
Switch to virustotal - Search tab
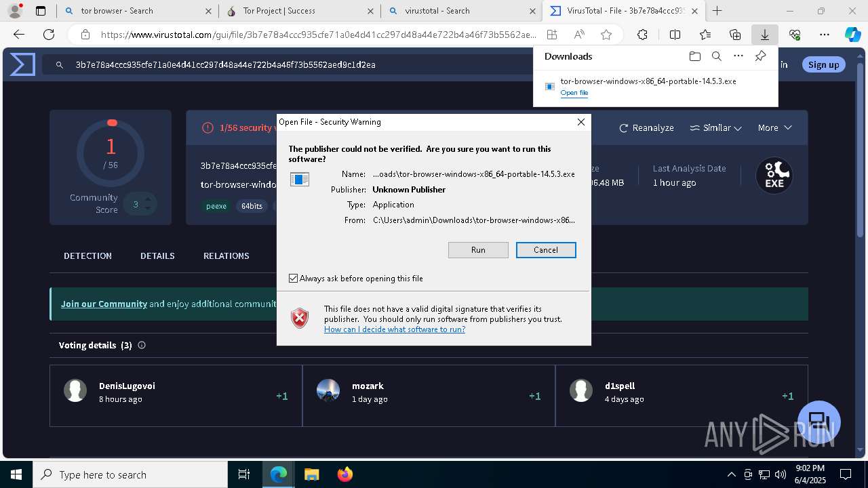click(x=461, y=11)
